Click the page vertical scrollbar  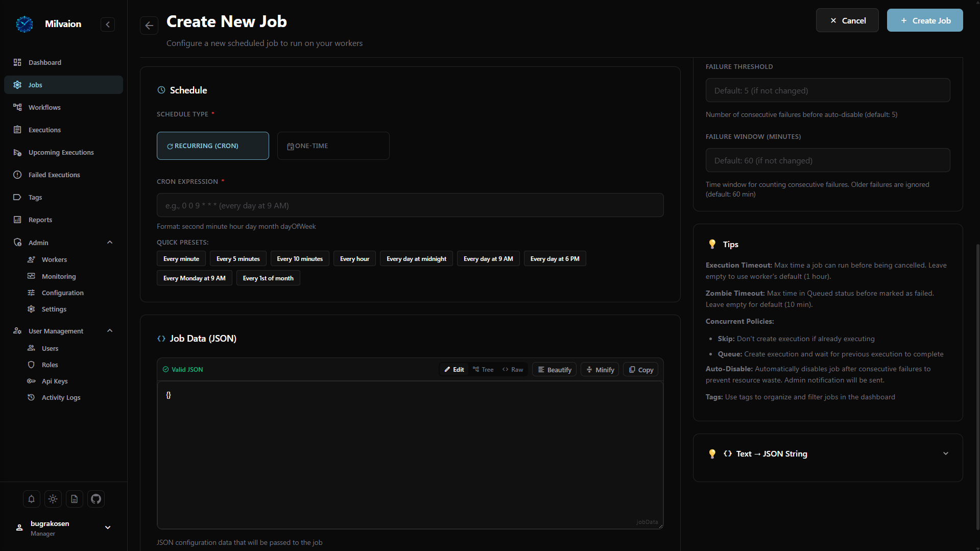(x=977, y=388)
